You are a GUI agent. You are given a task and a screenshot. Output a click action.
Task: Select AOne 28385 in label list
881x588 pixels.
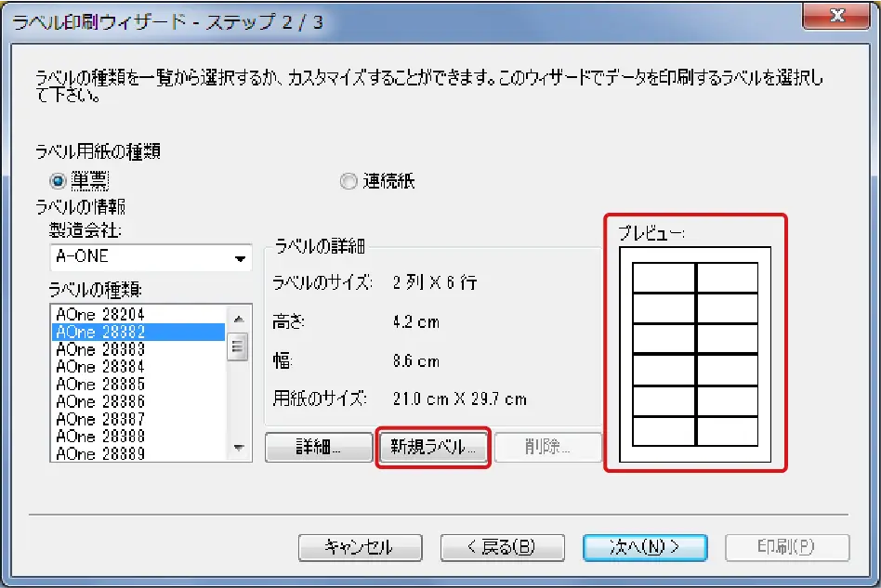point(138,384)
